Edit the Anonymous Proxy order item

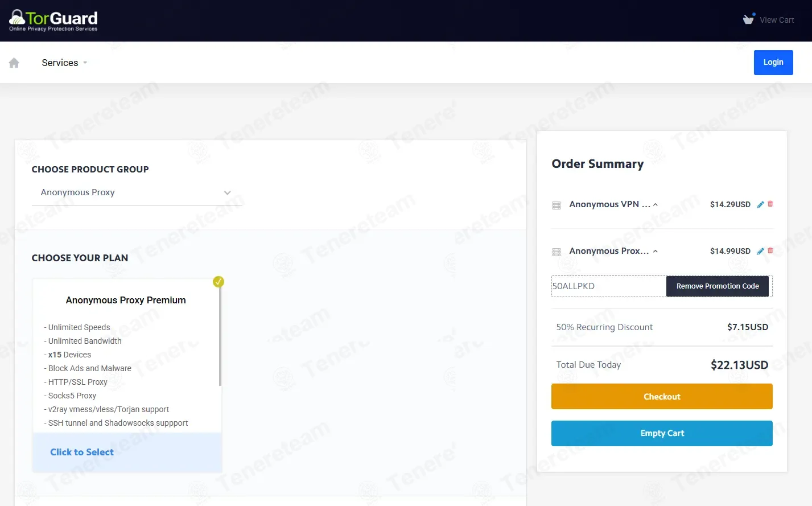pyautogui.click(x=760, y=251)
